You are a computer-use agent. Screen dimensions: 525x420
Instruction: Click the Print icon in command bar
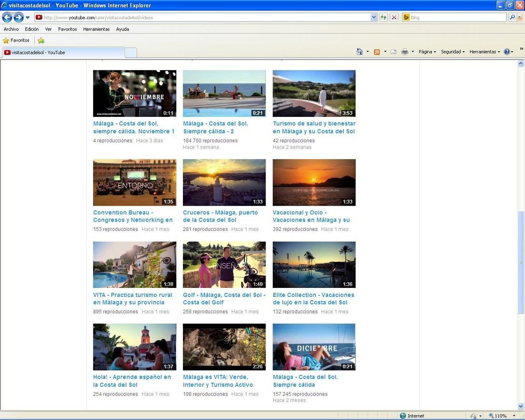[405, 52]
